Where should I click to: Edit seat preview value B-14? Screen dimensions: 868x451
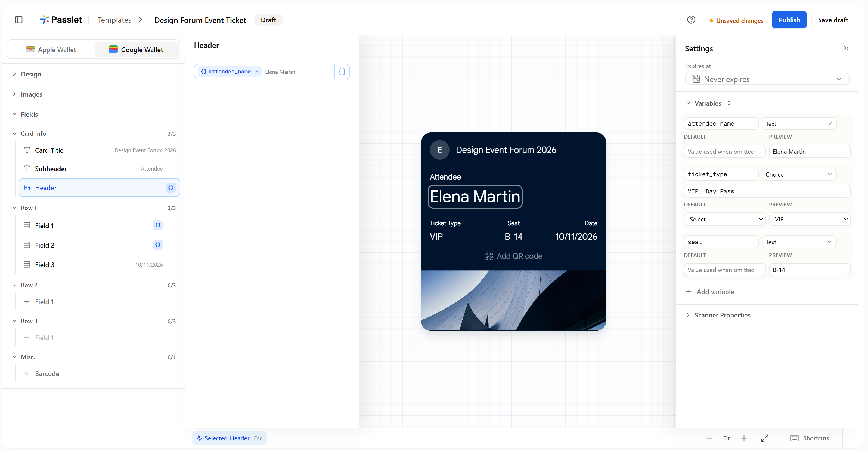click(810, 270)
